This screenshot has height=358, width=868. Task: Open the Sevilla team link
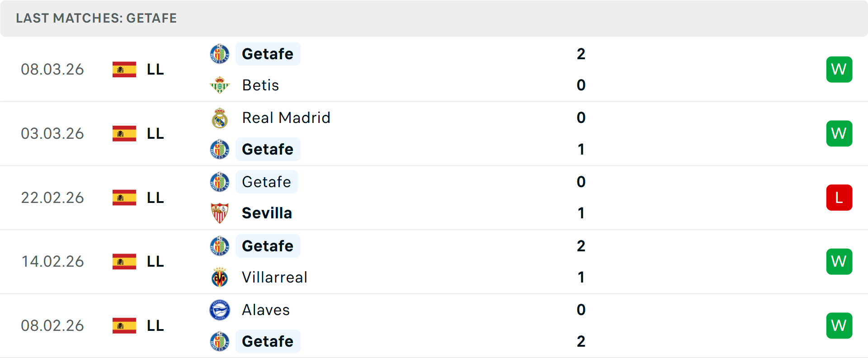pyautogui.click(x=267, y=213)
